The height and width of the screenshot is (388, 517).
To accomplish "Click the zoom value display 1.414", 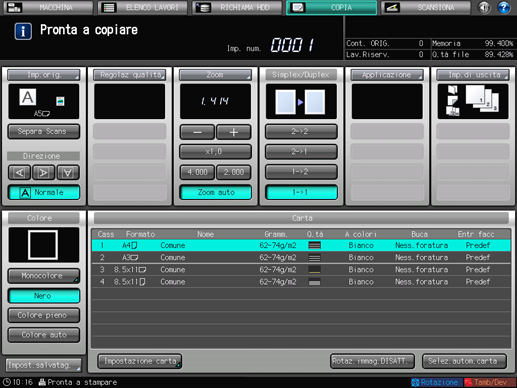I will click(215, 101).
